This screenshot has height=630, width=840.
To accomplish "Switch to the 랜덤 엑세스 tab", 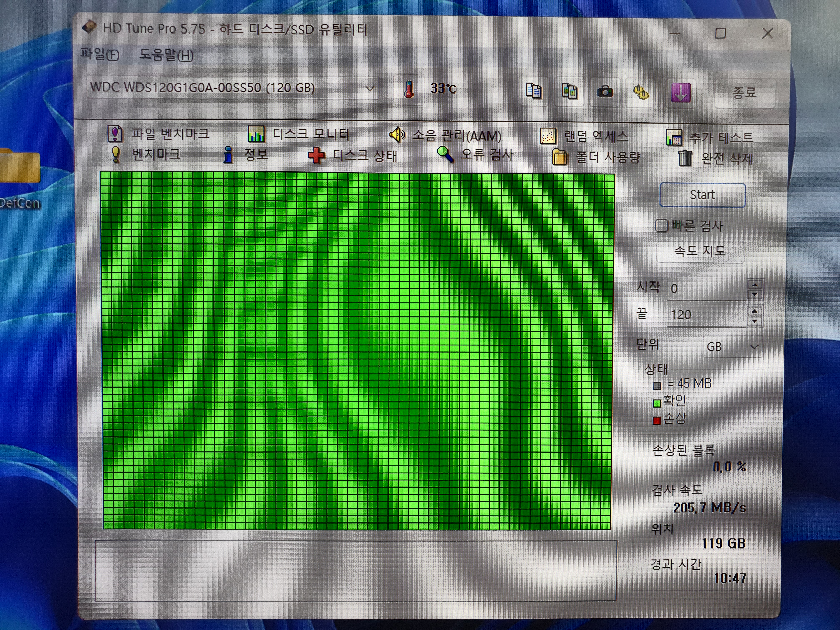I will coord(584,136).
